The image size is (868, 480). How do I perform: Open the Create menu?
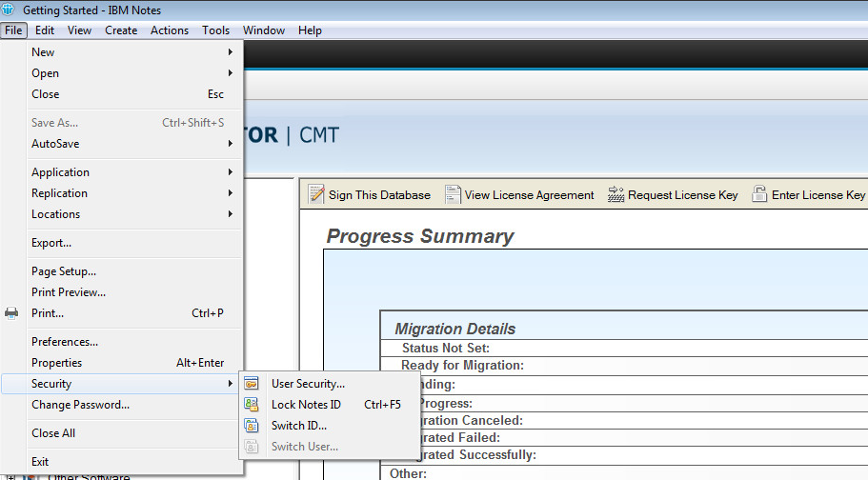(121, 30)
